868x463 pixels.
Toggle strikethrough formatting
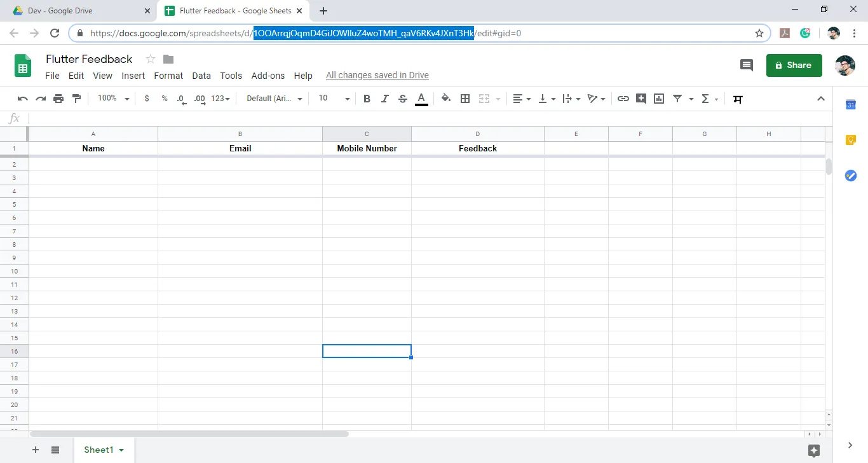coord(402,99)
